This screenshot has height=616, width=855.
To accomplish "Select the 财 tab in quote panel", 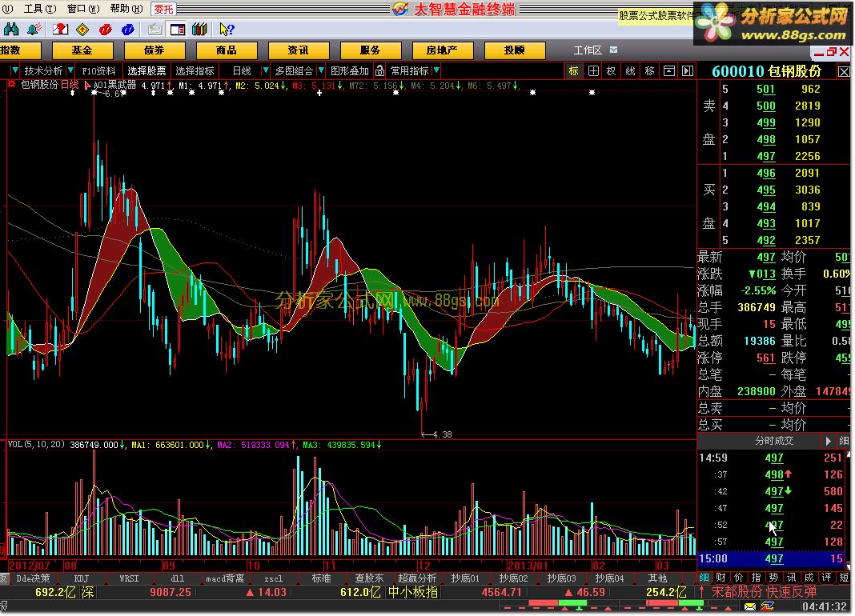I will [x=721, y=578].
